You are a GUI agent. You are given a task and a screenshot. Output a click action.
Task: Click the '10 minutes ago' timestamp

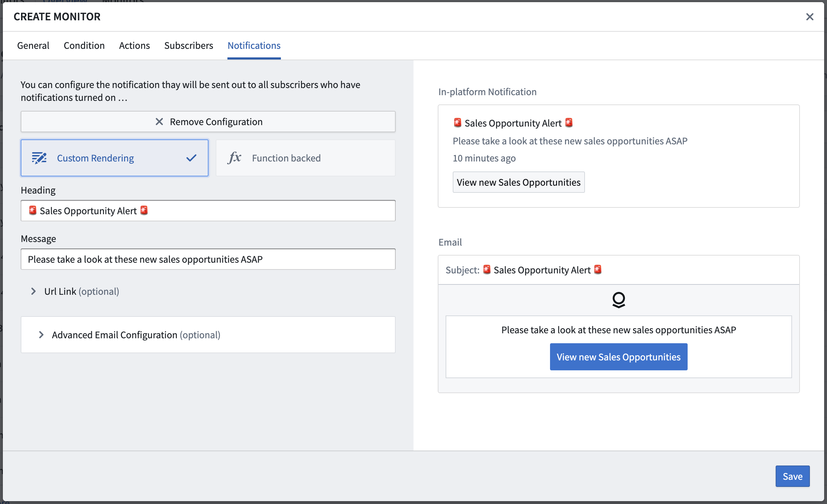click(x=484, y=158)
